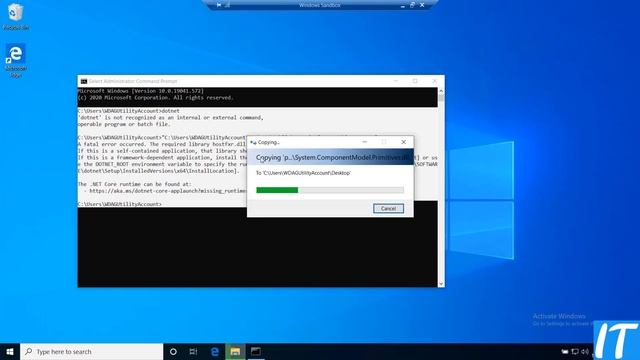640x360 pixels.
Task: Open Task View on the taskbar
Action: 193,351
